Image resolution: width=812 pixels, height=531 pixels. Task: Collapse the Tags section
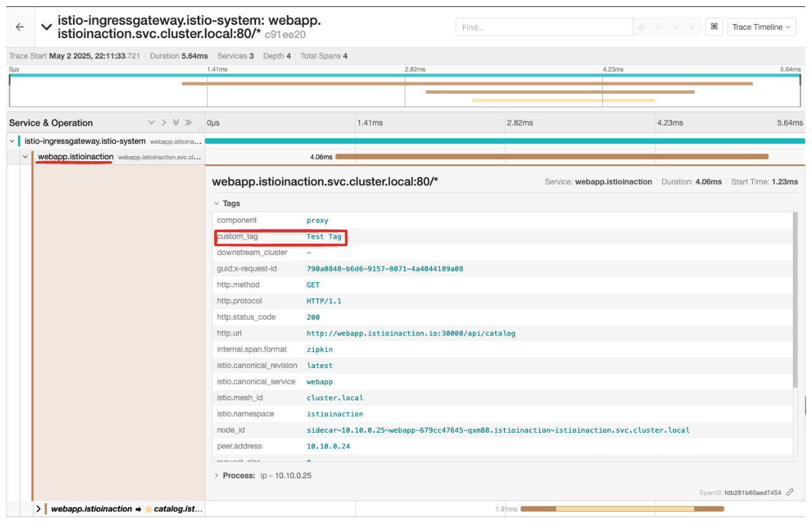point(227,204)
